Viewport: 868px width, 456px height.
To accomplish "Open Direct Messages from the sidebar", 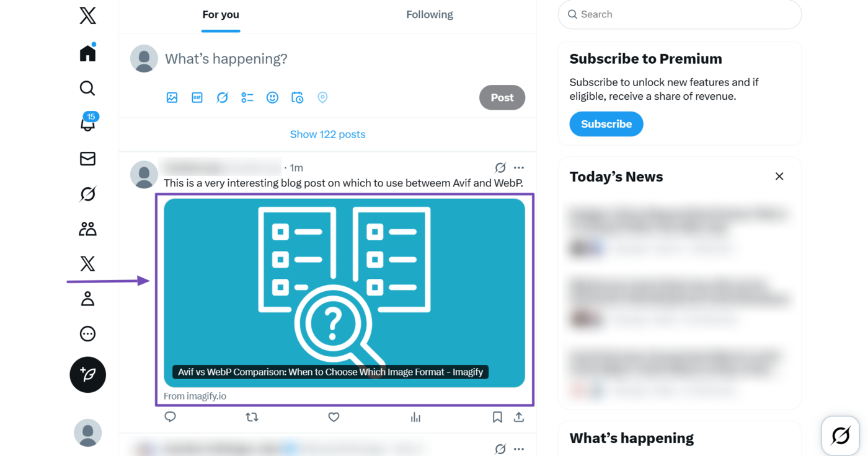I will (x=87, y=159).
